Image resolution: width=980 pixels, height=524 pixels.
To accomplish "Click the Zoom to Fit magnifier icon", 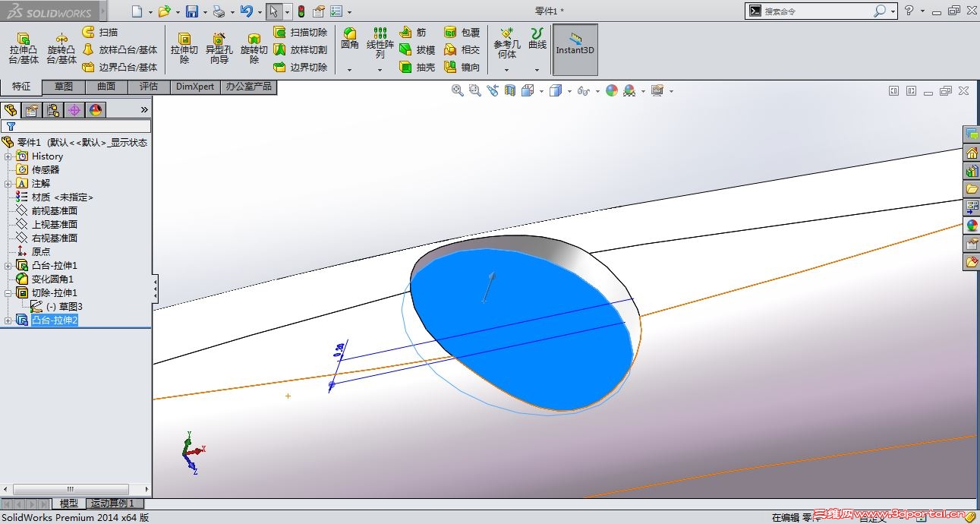I will click(x=458, y=90).
